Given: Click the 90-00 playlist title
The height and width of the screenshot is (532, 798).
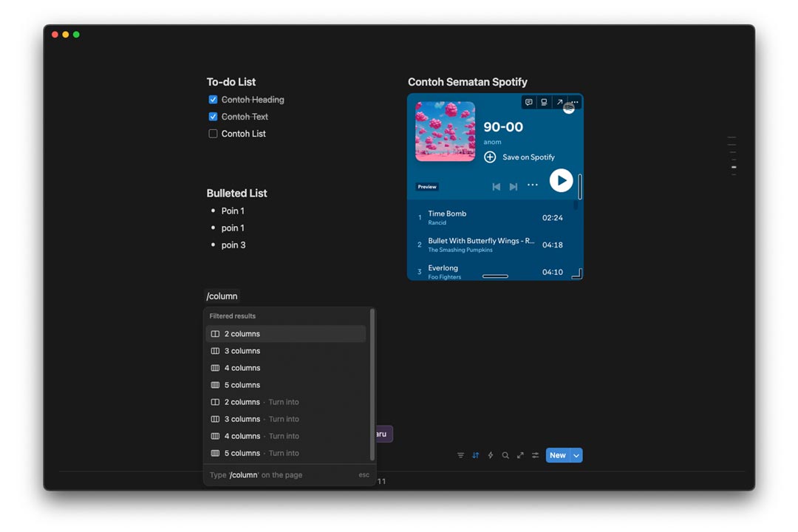Looking at the screenshot, I should pos(503,127).
